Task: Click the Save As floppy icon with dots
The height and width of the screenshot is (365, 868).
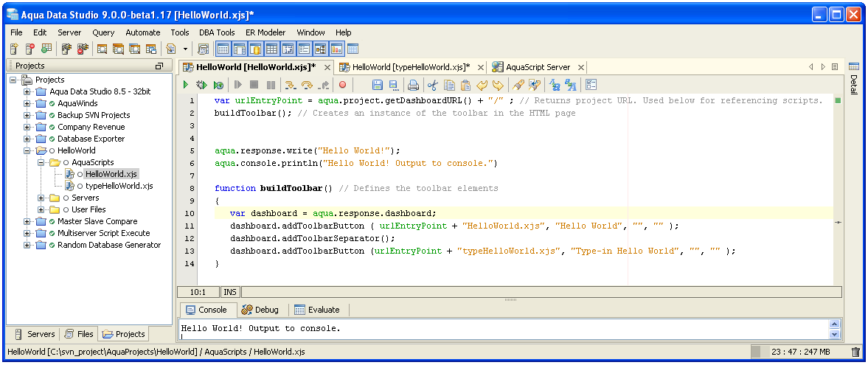Action: point(394,85)
